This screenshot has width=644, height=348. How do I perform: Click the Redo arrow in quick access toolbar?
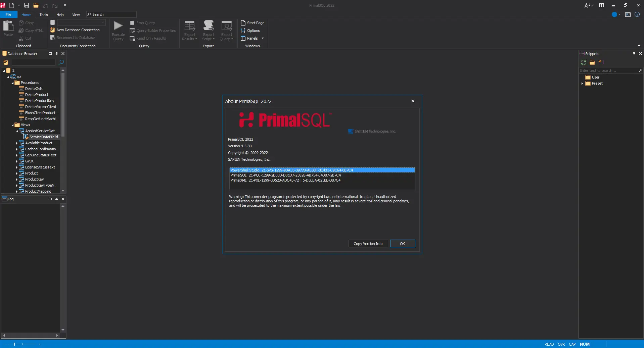coord(55,6)
